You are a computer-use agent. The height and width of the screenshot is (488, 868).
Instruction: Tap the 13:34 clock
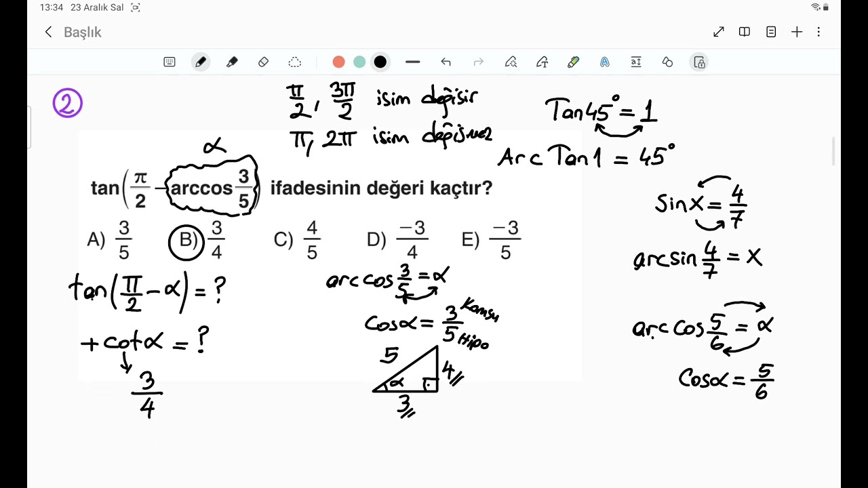click(52, 7)
